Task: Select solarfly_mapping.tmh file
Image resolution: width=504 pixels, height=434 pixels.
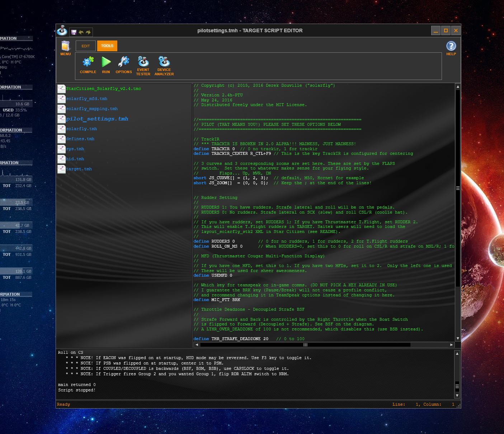Action: tap(92, 109)
